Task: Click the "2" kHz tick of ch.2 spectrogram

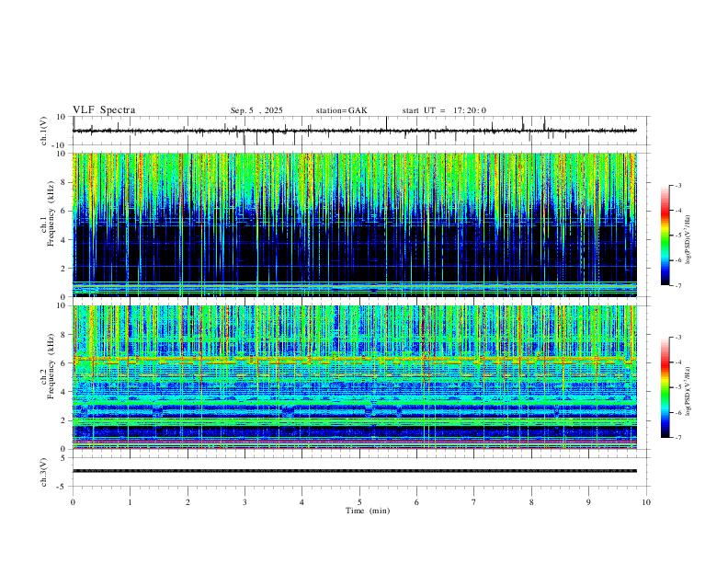Action: 63,420
